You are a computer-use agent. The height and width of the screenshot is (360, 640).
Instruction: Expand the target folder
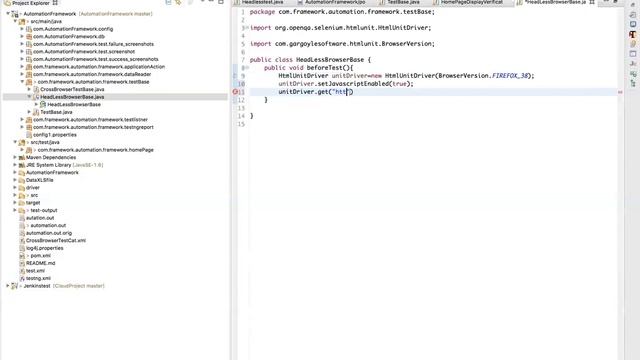coord(15,202)
